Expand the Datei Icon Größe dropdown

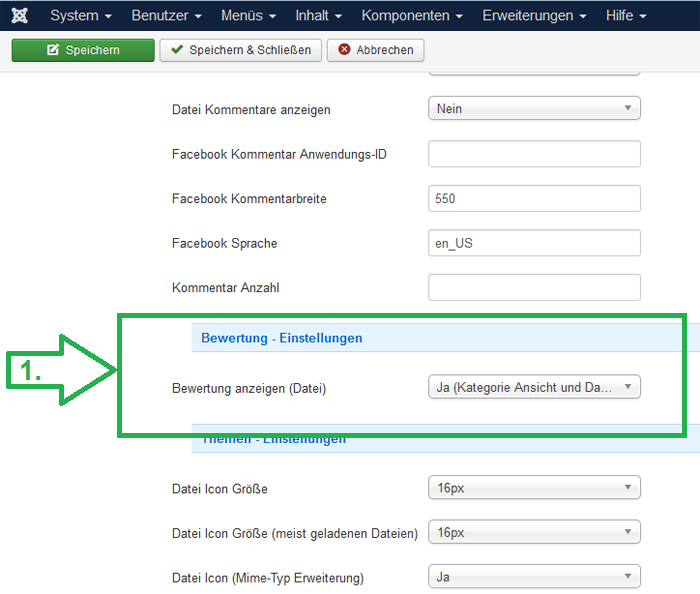[534, 488]
